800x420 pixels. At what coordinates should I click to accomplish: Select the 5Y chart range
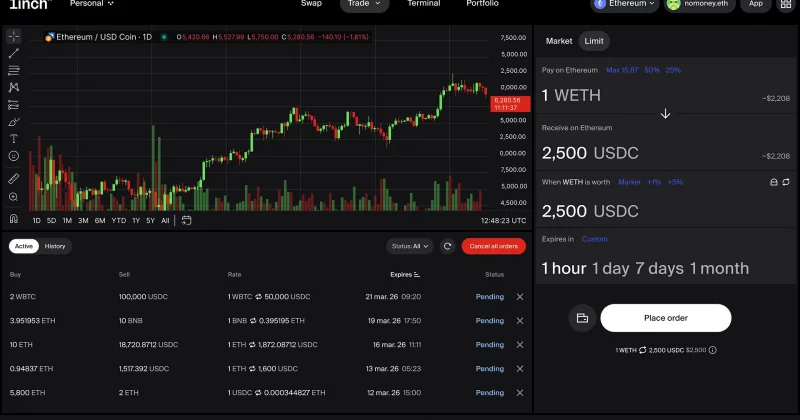click(151, 220)
